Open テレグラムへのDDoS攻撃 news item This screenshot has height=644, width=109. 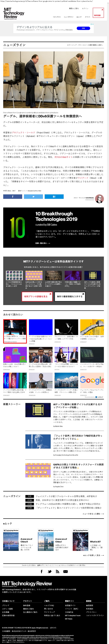[x=68, y=504]
